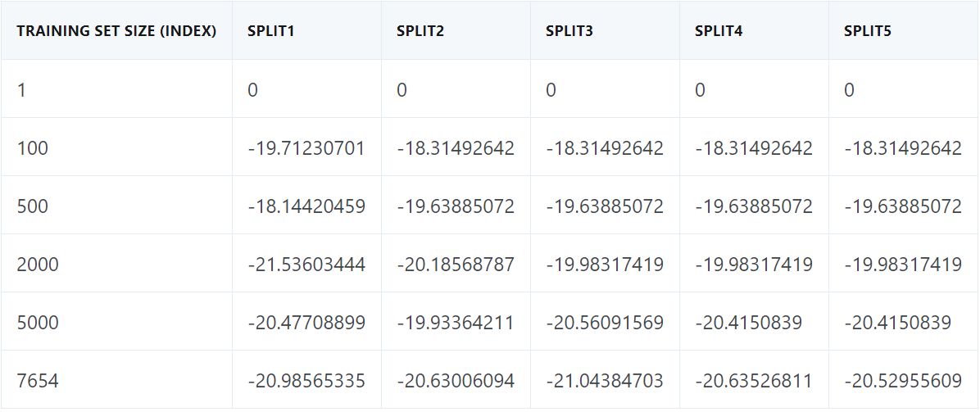
Task: Select the SPLIT2 column header
Action: click(420, 31)
